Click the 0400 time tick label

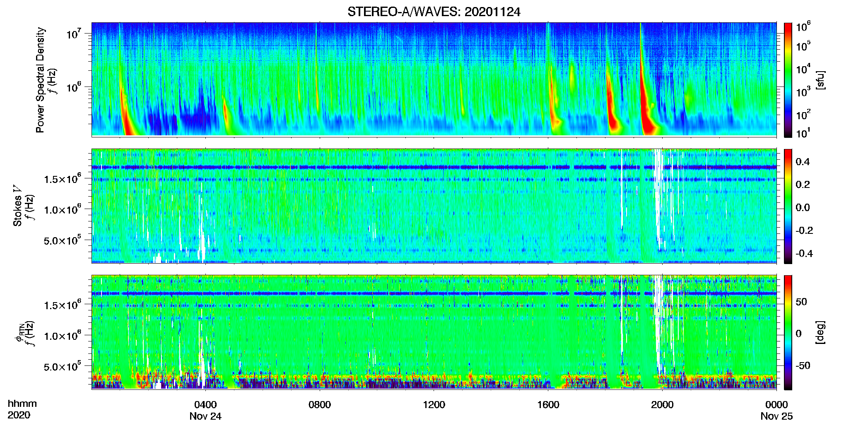click(x=205, y=405)
